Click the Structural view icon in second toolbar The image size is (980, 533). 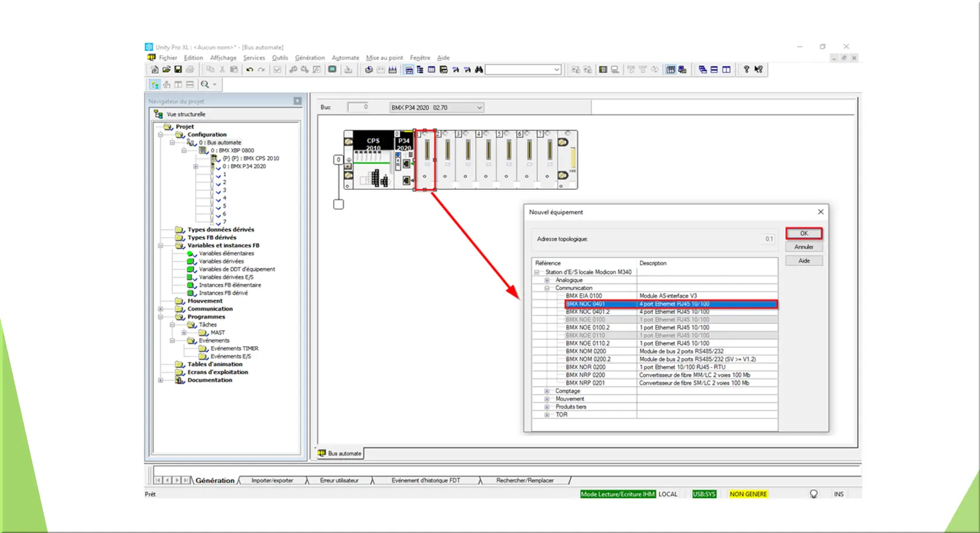[x=155, y=85]
